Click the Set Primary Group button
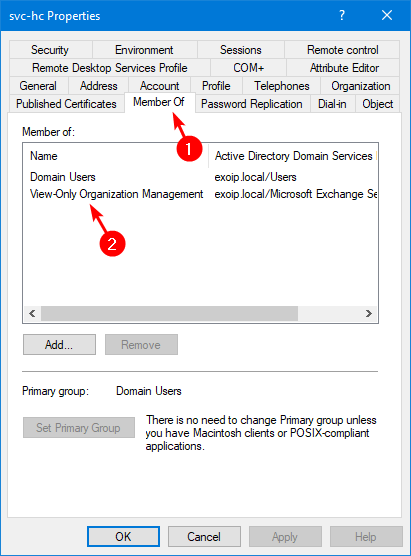 pyautogui.click(x=79, y=427)
